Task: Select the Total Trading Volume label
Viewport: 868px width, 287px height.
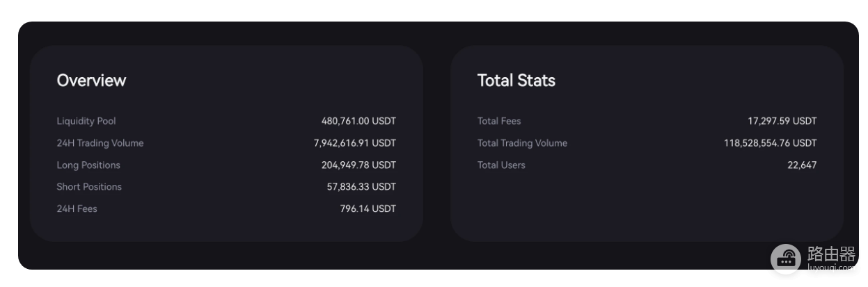Action: 522,143
